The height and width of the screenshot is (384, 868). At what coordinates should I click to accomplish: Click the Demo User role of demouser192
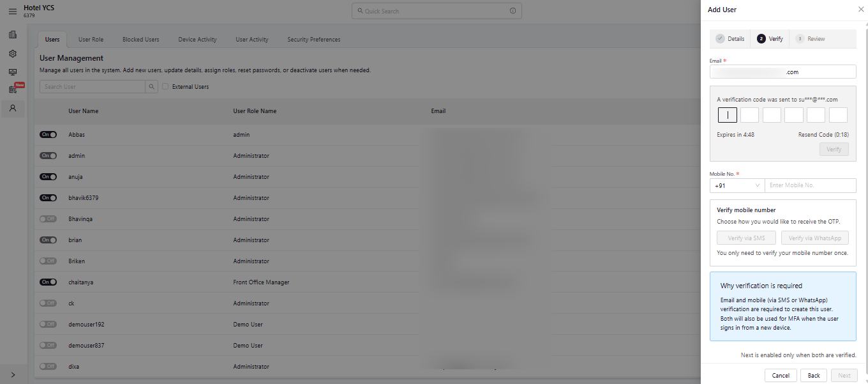248,324
